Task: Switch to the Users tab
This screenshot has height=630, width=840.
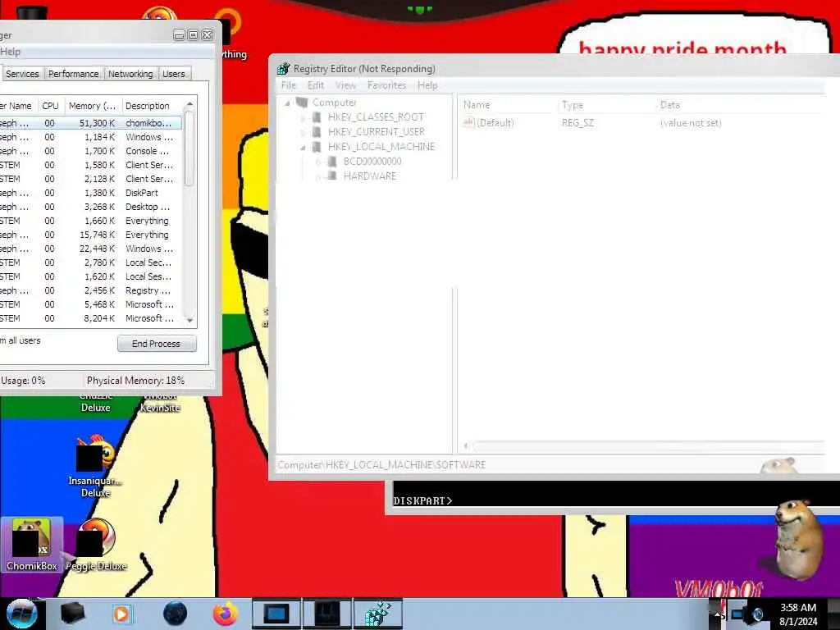Action: 174,73
